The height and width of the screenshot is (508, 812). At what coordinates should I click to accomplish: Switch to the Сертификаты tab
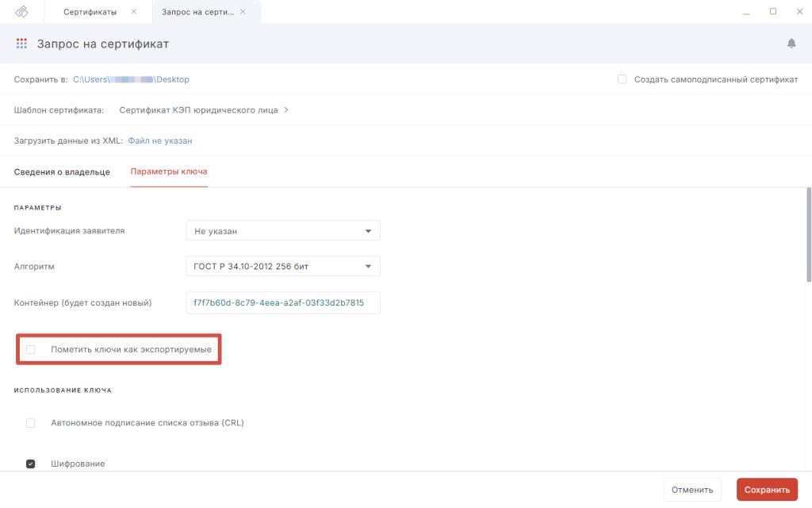point(90,12)
